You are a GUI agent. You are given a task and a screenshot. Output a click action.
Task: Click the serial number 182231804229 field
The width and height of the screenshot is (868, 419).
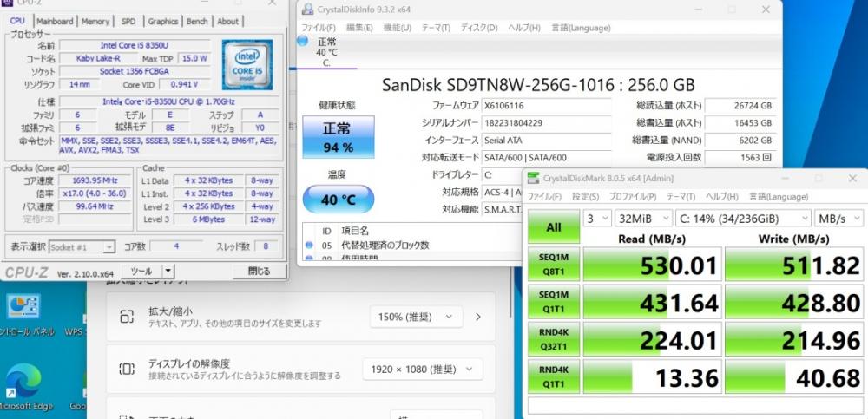pos(546,123)
